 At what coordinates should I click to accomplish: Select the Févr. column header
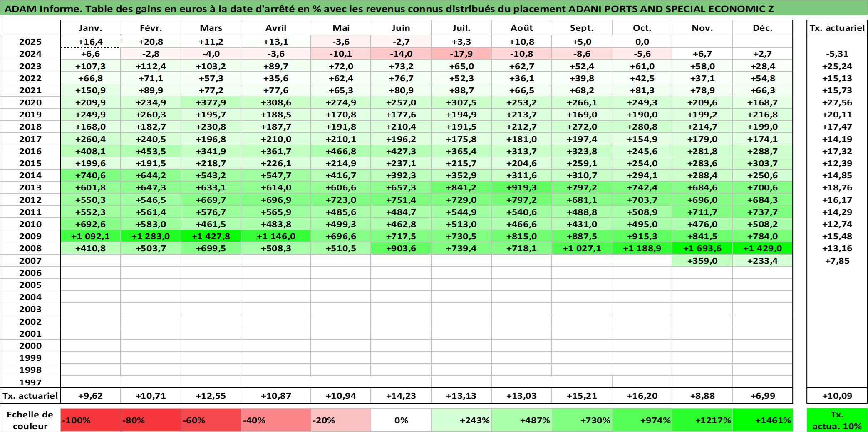coord(151,28)
